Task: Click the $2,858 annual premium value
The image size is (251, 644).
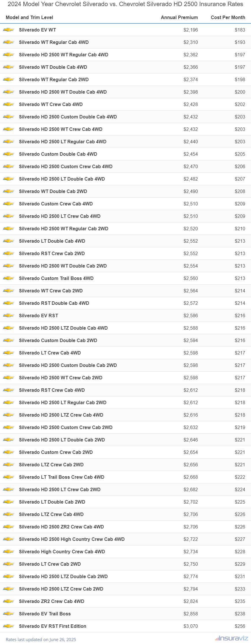Action: click(191, 614)
